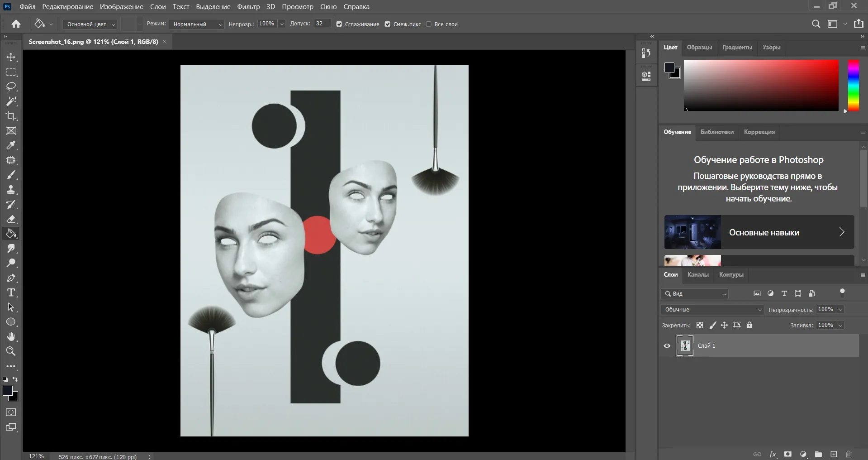Add a layer mask to Слой 1
Viewport: 868px width, 460px height.
click(x=787, y=454)
